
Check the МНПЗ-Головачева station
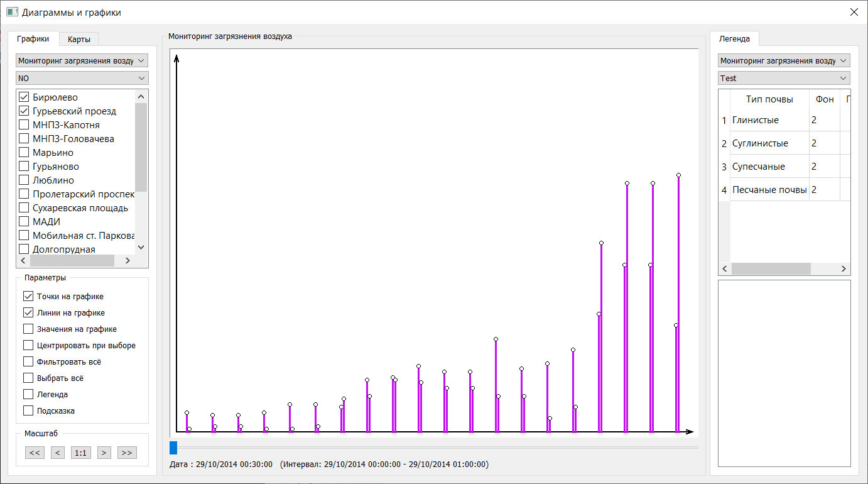(24, 139)
